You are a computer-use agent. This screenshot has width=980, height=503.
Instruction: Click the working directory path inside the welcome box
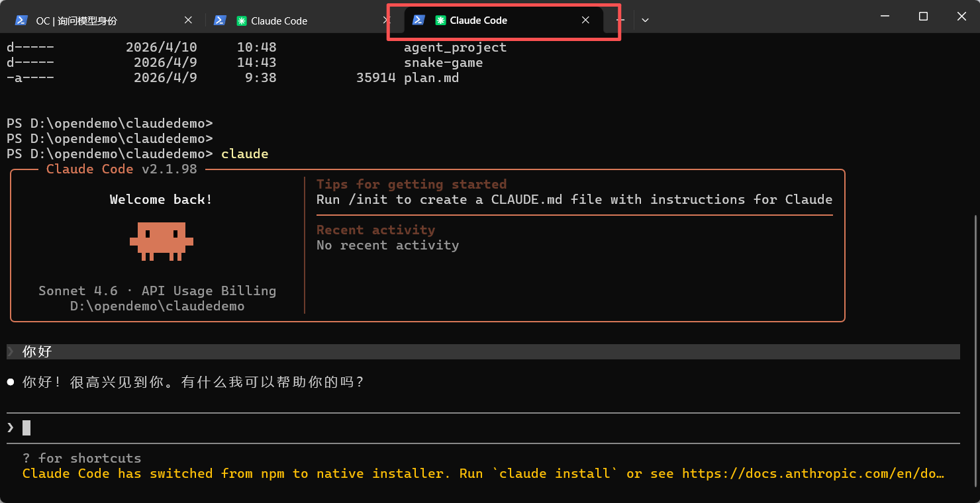point(158,306)
